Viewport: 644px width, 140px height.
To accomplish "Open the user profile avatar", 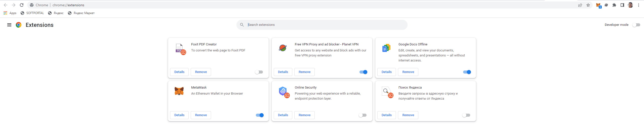I will (x=630, y=5).
